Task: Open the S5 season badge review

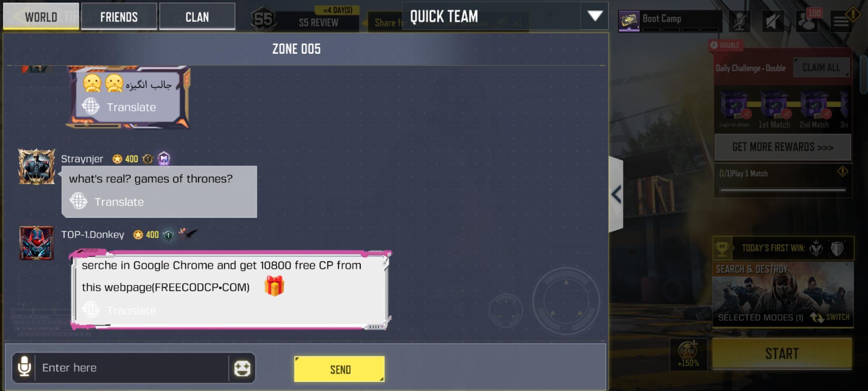Action: click(263, 19)
